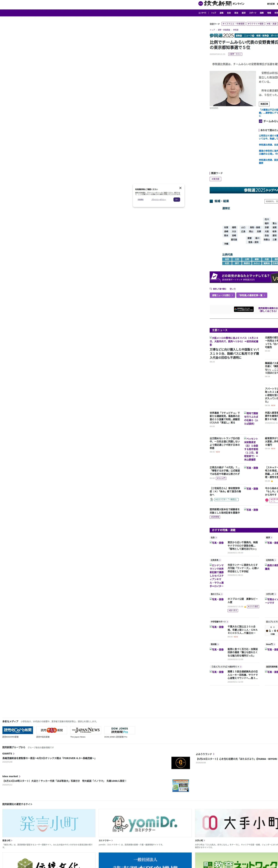Open EV bus headline article
The image size is (278, 868).
click(234, 353)
